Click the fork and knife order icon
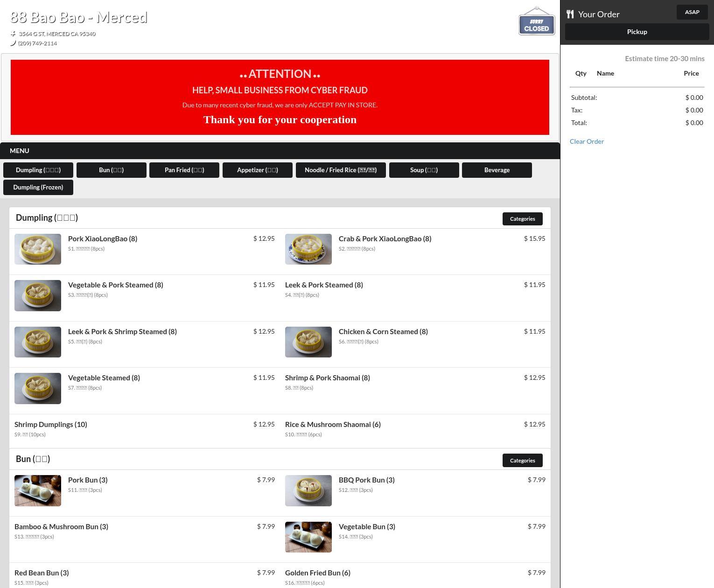The width and height of the screenshot is (714, 588). click(570, 14)
